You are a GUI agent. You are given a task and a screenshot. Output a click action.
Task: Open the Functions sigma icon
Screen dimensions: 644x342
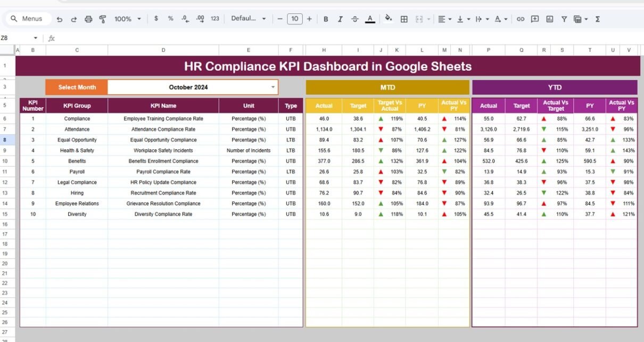click(598, 19)
